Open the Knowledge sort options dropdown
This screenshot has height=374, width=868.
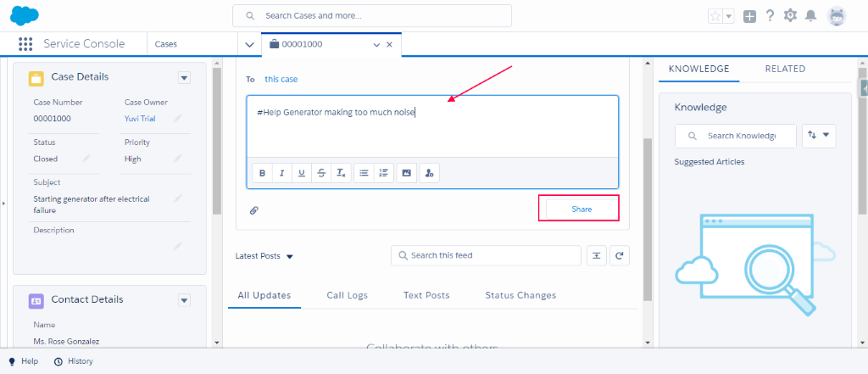(819, 135)
